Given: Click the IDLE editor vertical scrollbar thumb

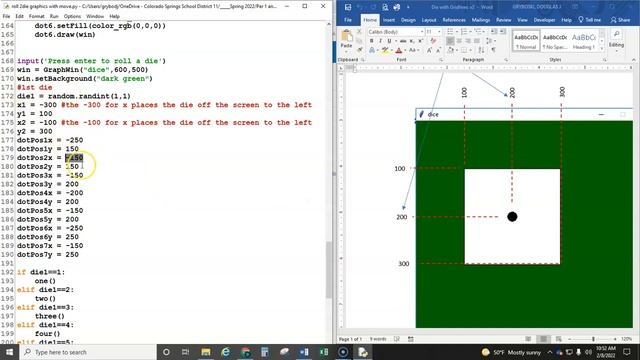Looking at the screenshot, I should click(x=329, y=269).
